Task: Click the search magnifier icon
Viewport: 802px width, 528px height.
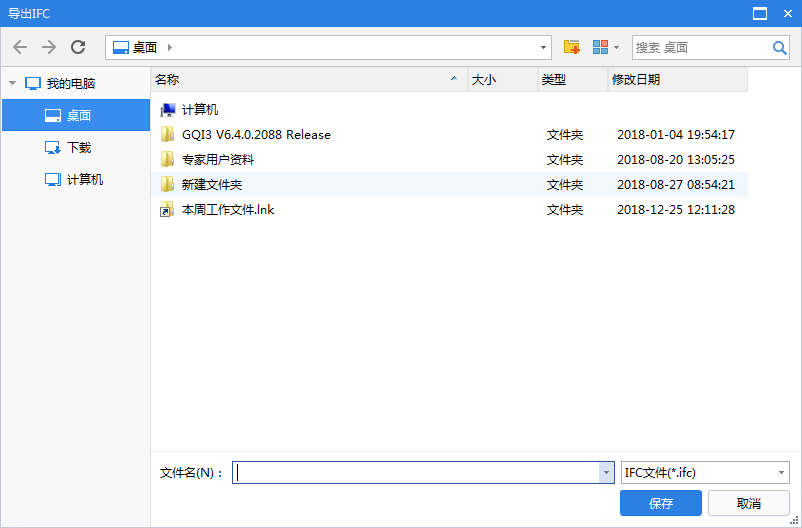Action: (779, 47)
